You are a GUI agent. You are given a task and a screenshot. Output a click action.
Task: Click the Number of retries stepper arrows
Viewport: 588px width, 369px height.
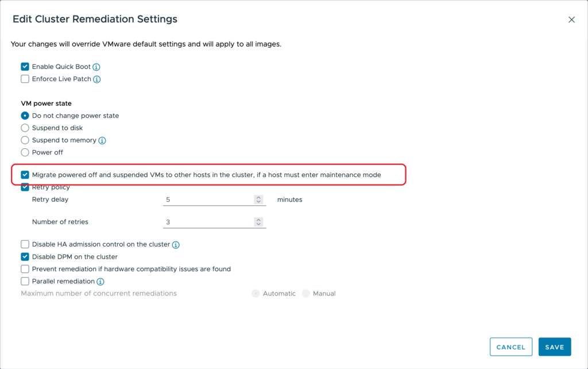258,222
